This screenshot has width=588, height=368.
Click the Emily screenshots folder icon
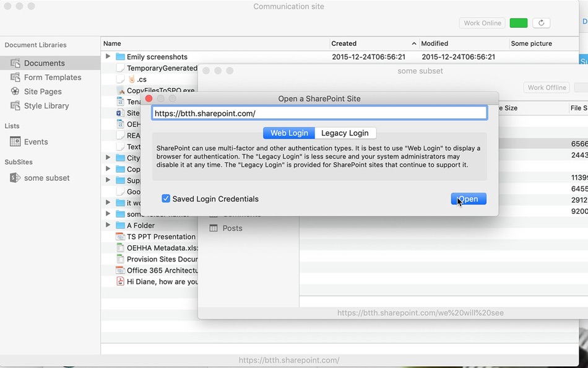120,57
